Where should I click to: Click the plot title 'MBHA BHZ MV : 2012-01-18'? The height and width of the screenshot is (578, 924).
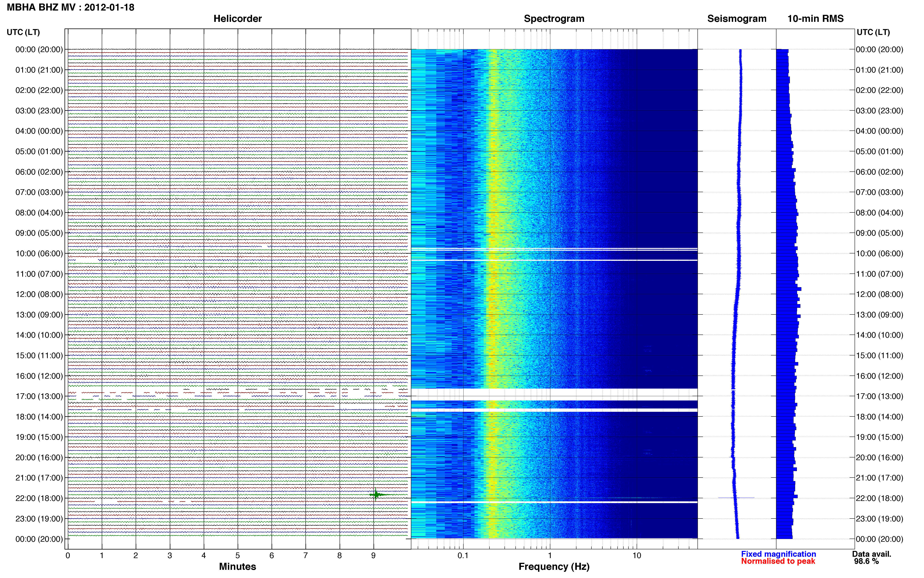(x=71, y=7)
